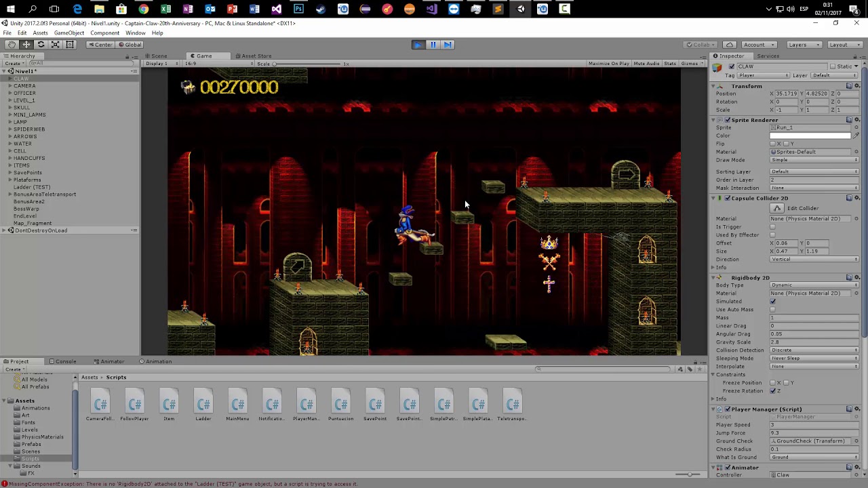
Task: Click the Step frame button
Action: pos(447,45)
